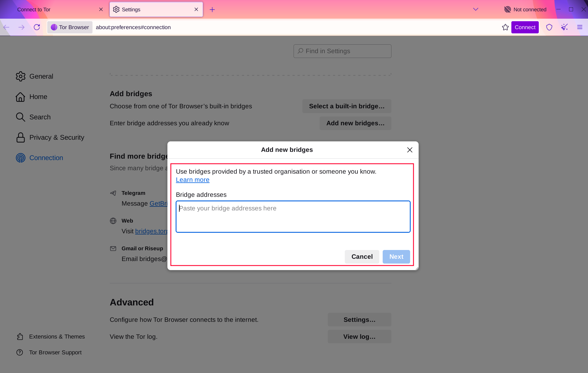Open Tor Browser Support
The width and height of the screenshot is (588, 373).
click(x=49, y=352)
